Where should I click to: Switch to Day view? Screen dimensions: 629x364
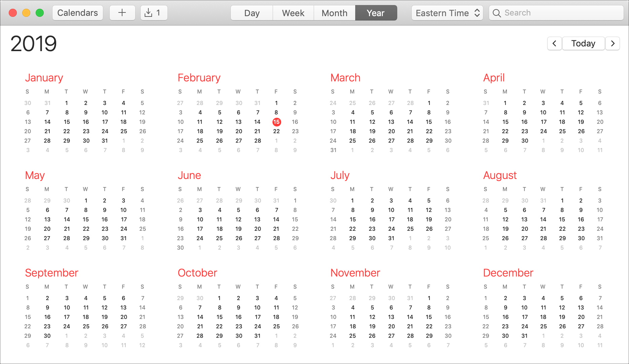pos(252,13)
